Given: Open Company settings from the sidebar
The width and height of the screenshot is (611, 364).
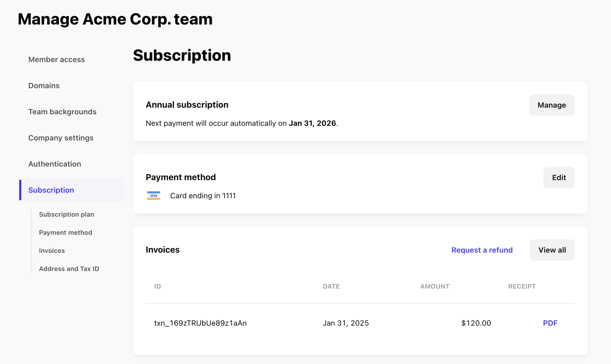Looking at the screenshot, I should coord(61,138).
